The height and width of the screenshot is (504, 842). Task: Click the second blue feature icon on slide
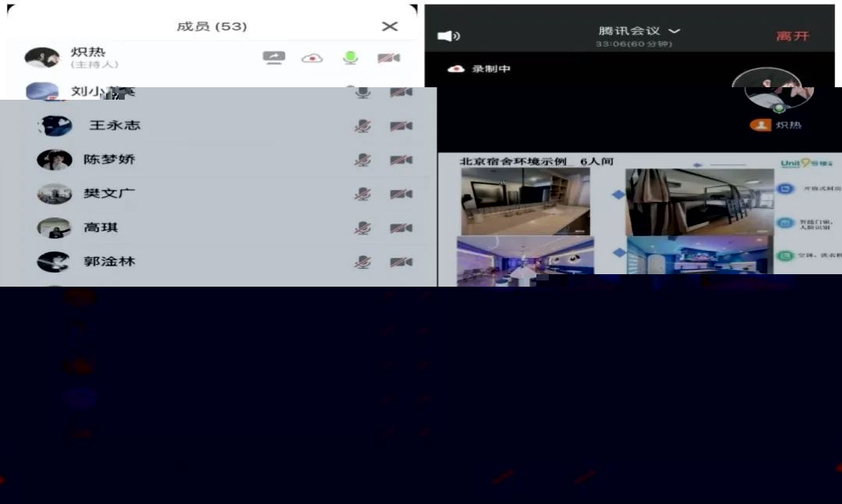[x=785, y=223]
